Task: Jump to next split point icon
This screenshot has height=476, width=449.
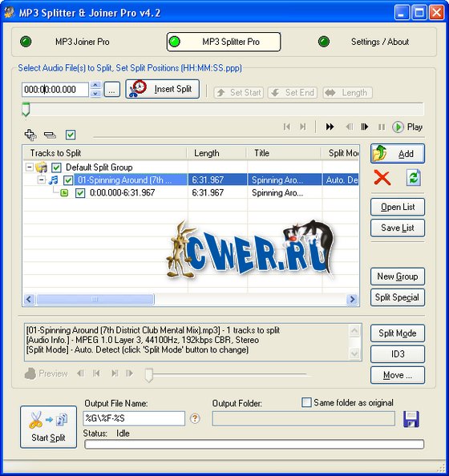Action: coord(303,127)
